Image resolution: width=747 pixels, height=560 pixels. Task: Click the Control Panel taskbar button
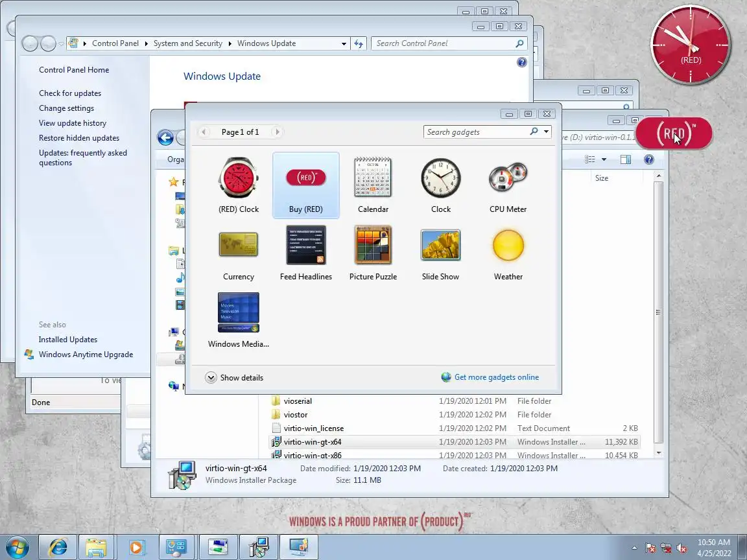(x=176, y=547)
